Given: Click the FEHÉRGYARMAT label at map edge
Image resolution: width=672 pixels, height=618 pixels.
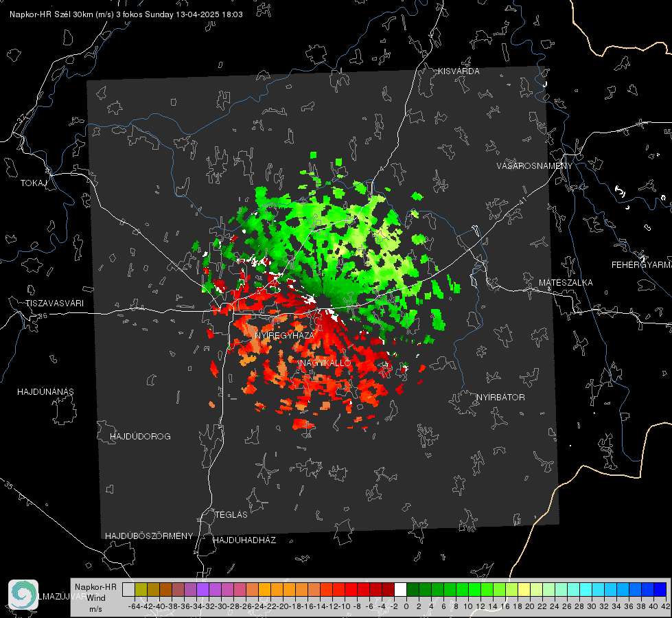Looking at the screenshot, I should tap(641, 265).
